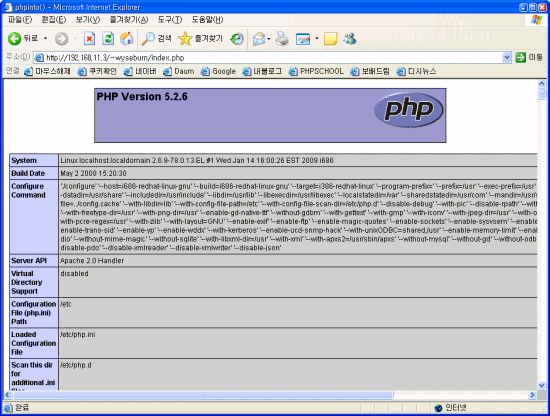Click the May 2 2008 15:20:30 value

93,173
